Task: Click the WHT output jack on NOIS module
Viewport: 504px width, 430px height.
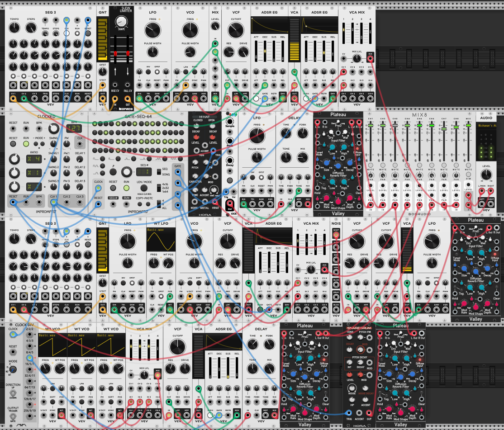Action: point(336,235)
